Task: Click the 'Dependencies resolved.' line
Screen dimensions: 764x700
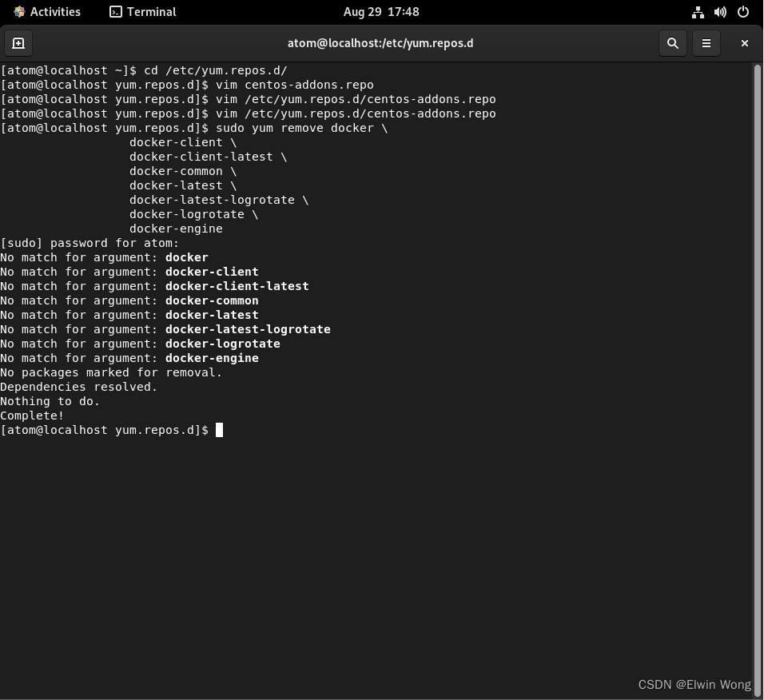Action: (x=79, y=387)
